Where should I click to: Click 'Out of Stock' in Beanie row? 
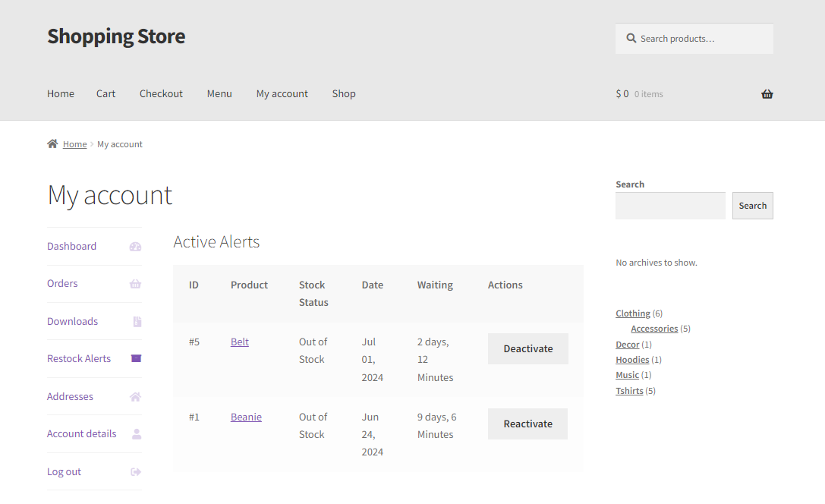click(x=313, y=426)
